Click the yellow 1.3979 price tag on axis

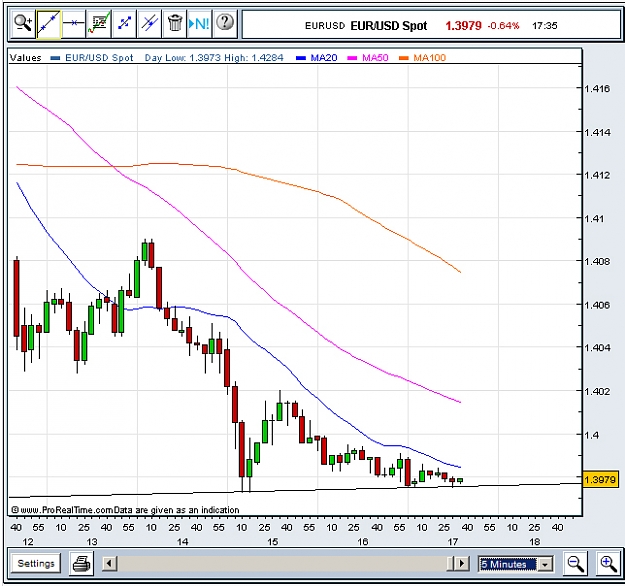(x=600, y=479)
